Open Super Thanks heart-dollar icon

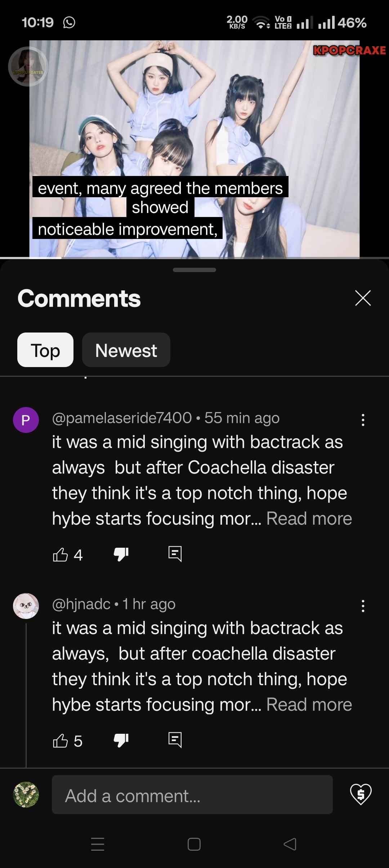(x=361, y=794)
